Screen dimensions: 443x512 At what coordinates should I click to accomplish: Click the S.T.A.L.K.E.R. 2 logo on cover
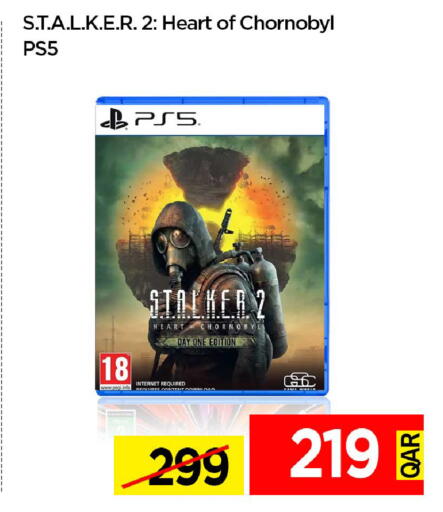(x=207, y=304)
